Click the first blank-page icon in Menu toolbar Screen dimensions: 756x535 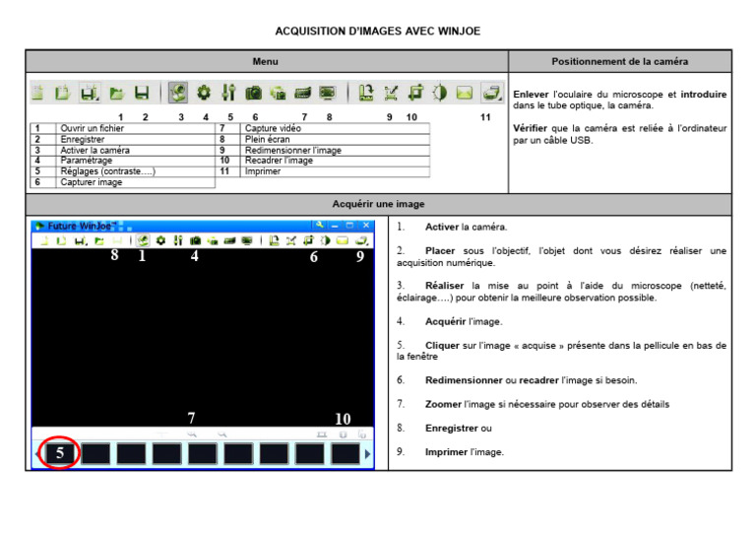pos(37,93)
